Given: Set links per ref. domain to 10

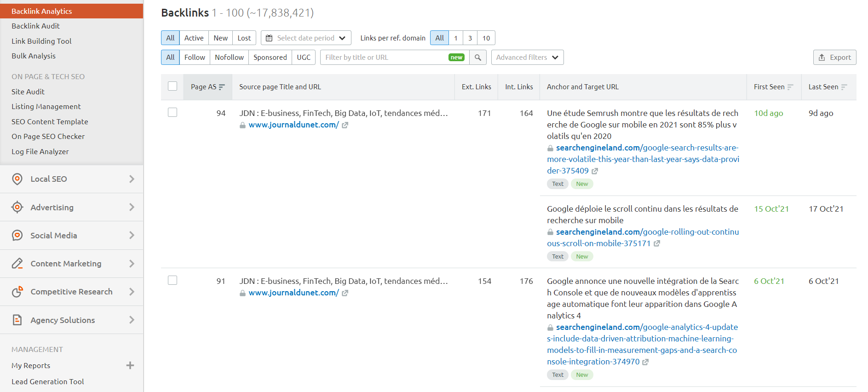Looking at the screenshot, I should click(x=486, y=38).
